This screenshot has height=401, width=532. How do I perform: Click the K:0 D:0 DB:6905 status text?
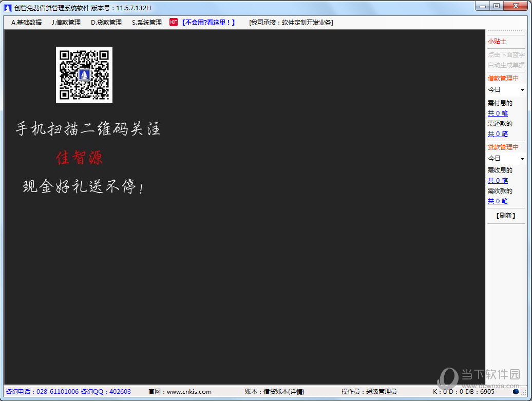tap(464, 391)
